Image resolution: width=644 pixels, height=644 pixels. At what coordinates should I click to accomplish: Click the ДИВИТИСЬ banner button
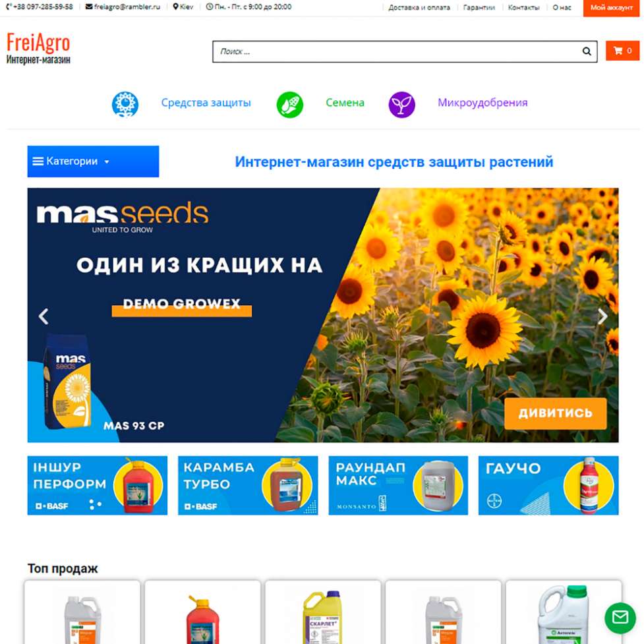click(555, 413)
